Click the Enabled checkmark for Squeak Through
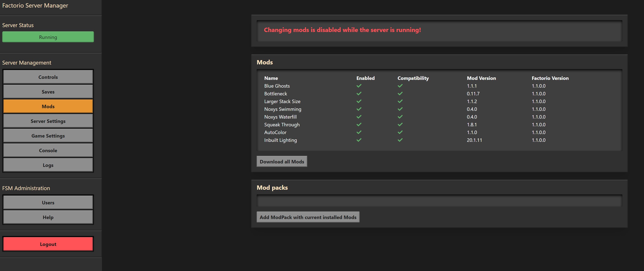Image resolution: width=644 pixels, height=271 pixels. (x=359, y=124)
